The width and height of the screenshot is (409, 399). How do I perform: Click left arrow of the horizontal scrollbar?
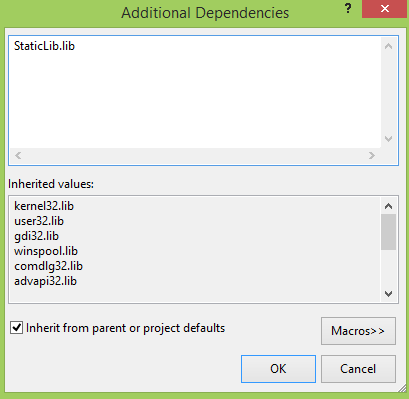tap(18, 155)
